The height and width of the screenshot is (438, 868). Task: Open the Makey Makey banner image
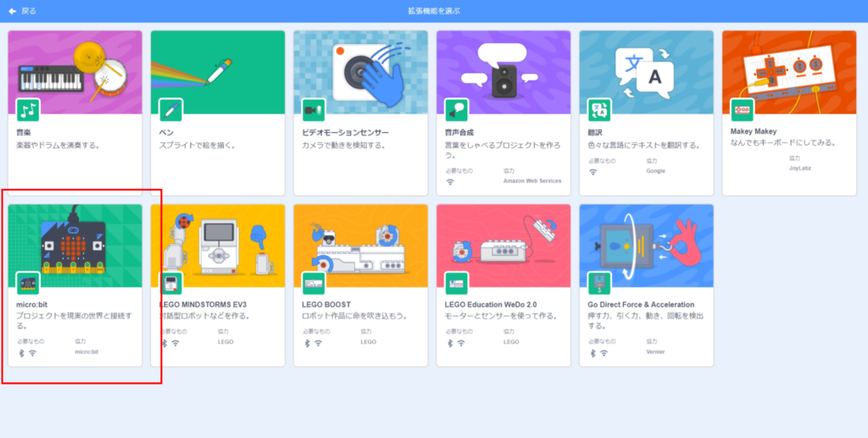pyautogui.click(x=789, y=73)
